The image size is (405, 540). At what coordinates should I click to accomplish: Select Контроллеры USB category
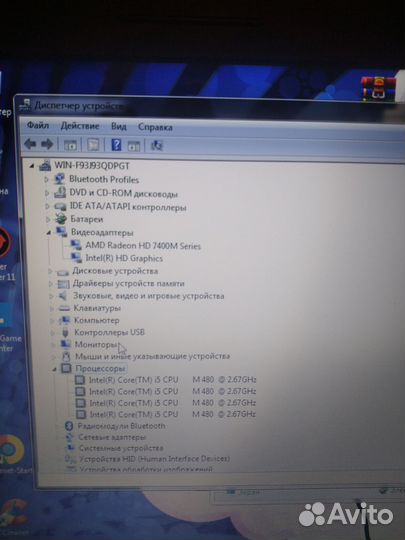click(110, 332)
